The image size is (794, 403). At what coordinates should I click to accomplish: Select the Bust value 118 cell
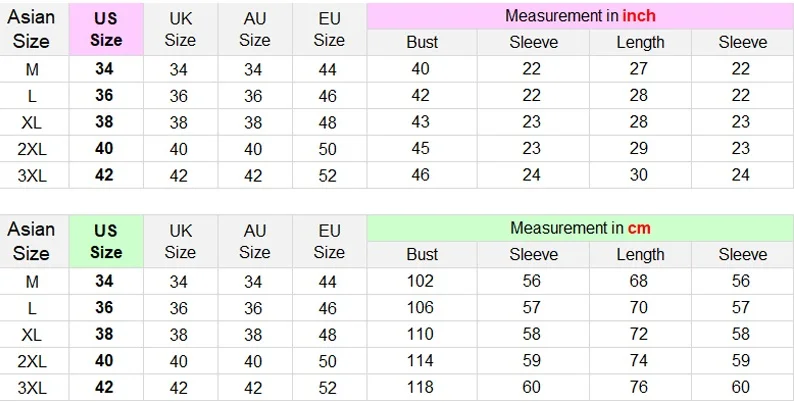(x=422, y=387)
